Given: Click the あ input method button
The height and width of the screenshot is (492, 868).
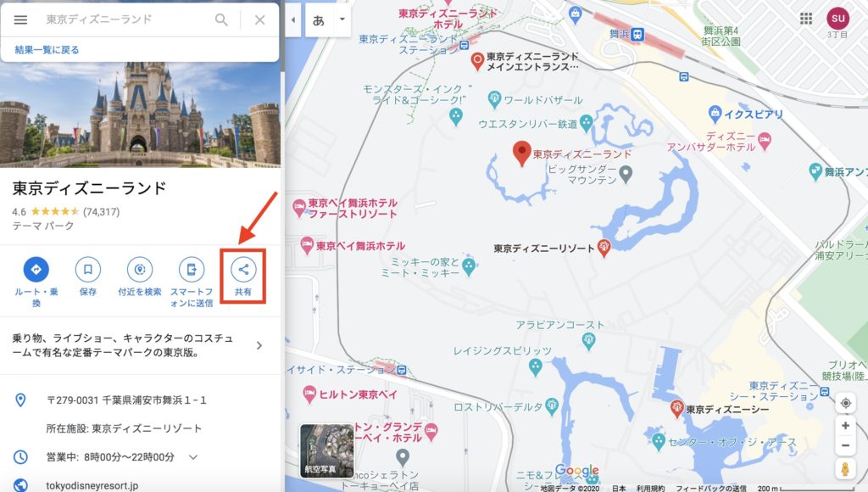Looking at the screenshot, I should pyautogui.click(x=319, y=20).
